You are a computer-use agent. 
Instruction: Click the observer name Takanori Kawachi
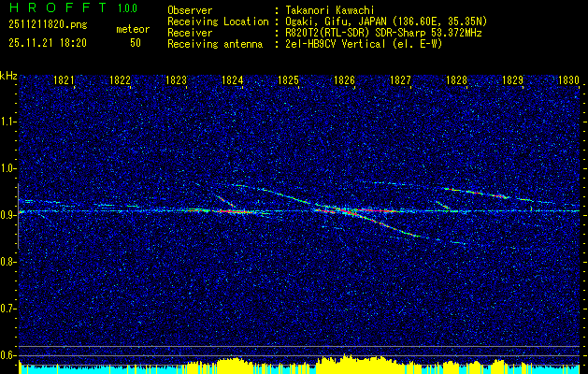330,10
